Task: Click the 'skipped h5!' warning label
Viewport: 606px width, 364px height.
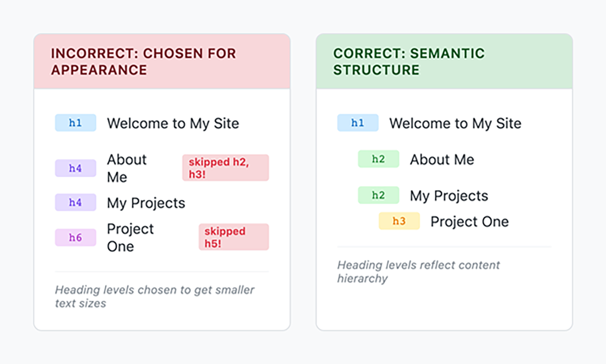Action: click(233, 237)
